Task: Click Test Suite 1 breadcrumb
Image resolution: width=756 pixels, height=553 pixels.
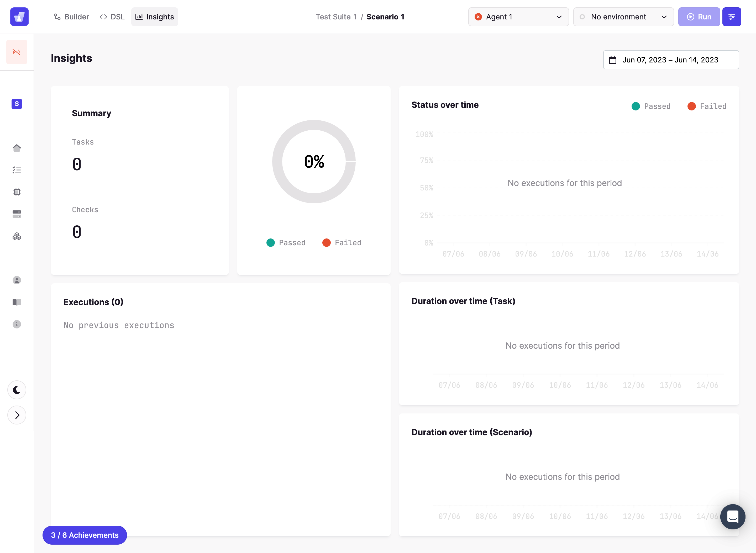Action: pyautogui.click(x=336, y=17)
